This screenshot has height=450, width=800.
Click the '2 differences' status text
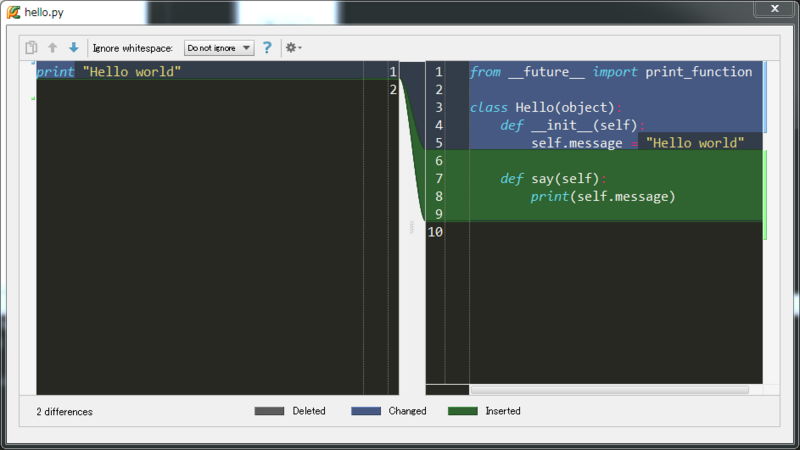[65, 412]
